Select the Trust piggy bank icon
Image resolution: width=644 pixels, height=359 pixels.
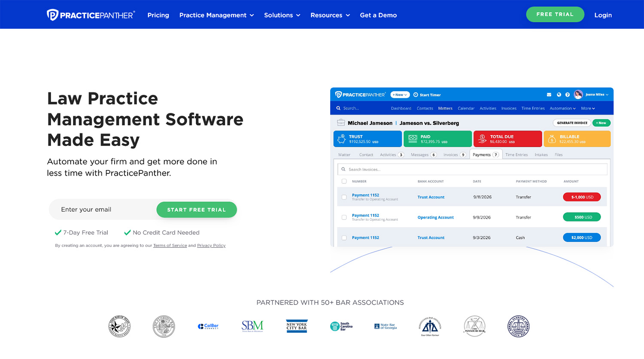[x=342, y=139]
